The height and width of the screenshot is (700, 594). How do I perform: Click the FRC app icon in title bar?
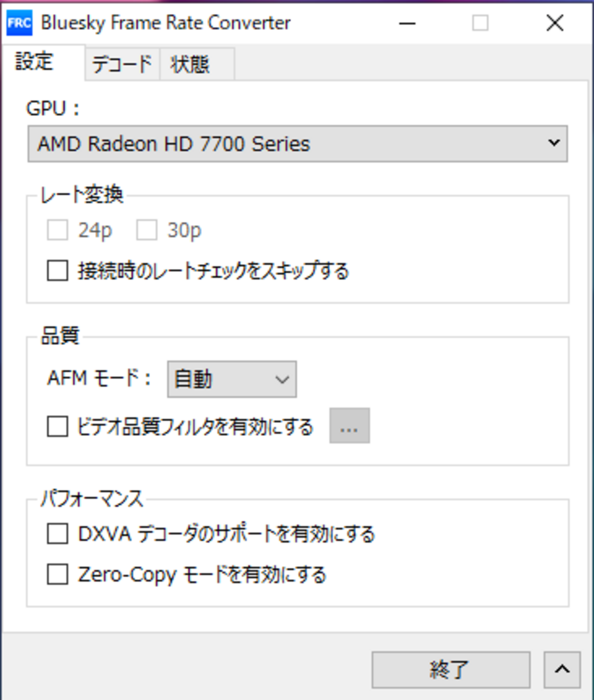pyautogui.click(x=19, y=23)
